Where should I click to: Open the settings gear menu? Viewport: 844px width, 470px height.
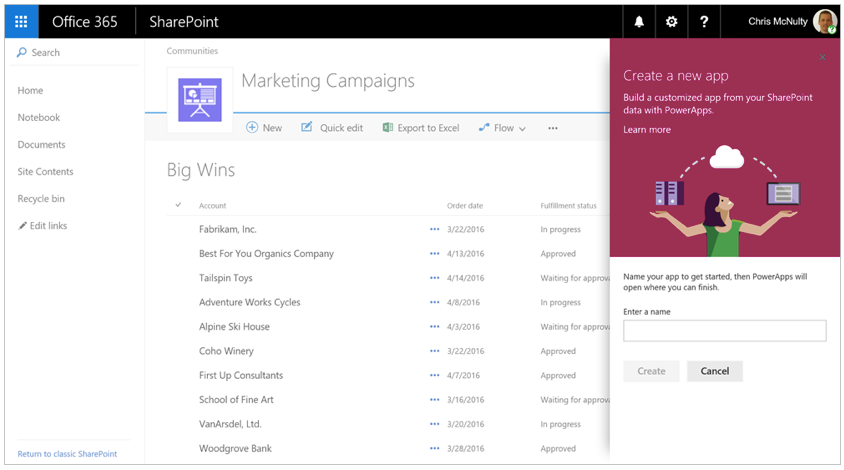click(x=671, y=21)
